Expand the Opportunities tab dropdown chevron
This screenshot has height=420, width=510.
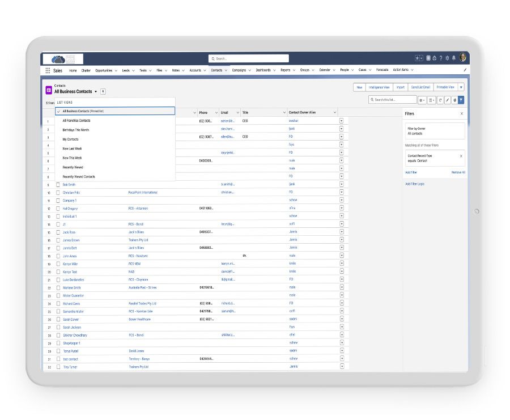116,70
